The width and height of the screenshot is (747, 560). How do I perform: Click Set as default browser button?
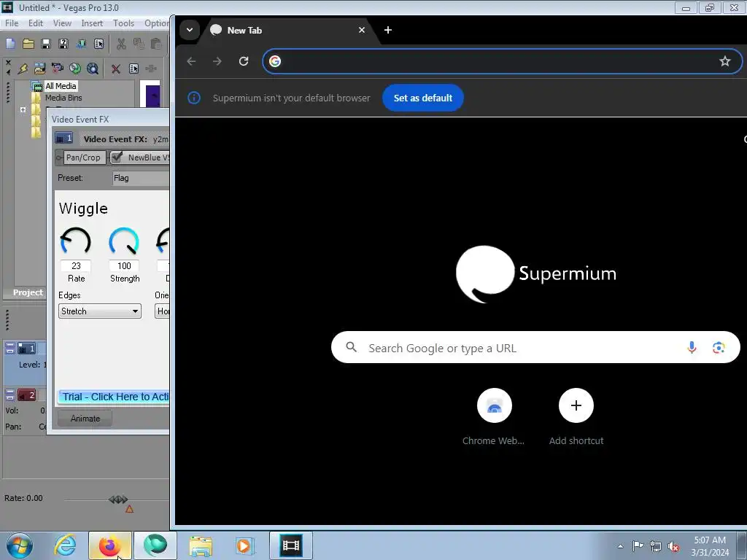coord(422,98)
